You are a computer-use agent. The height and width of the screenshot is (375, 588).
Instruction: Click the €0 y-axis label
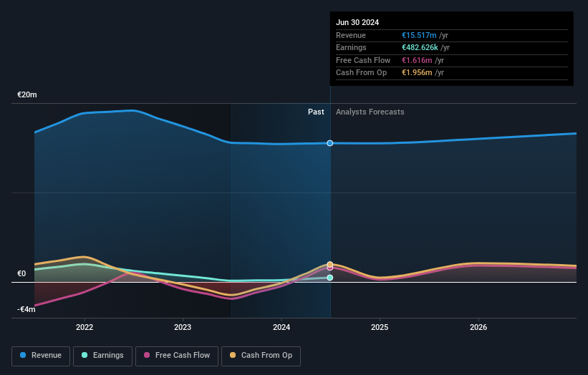point(21,274)
